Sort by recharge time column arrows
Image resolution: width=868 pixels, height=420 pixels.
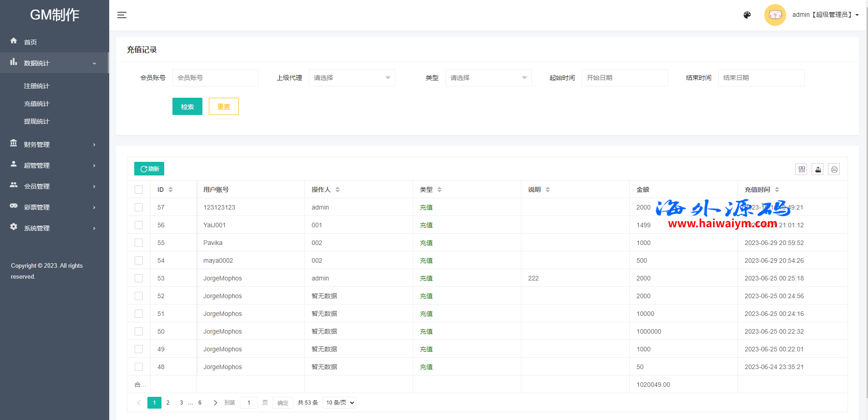point(777,190)
